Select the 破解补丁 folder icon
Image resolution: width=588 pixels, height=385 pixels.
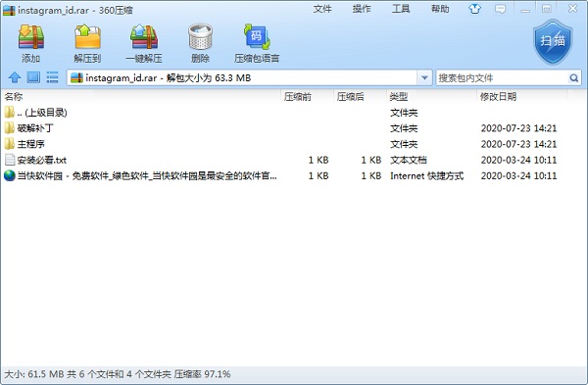[x=10, y=128]
